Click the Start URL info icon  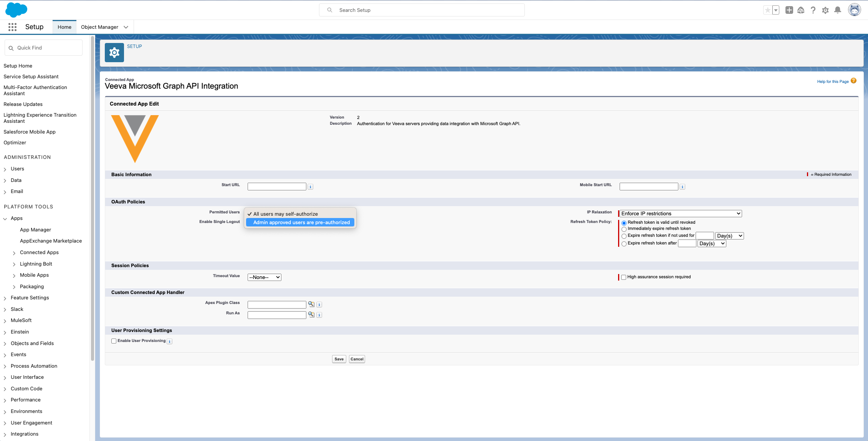[x=311, y=187]
